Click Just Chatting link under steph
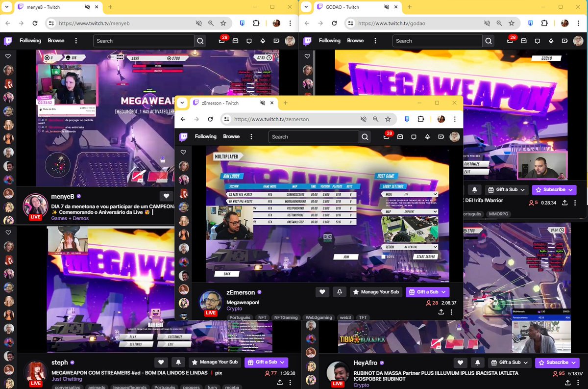This screenshot has width=588, height=389. (x=67, y=379)
